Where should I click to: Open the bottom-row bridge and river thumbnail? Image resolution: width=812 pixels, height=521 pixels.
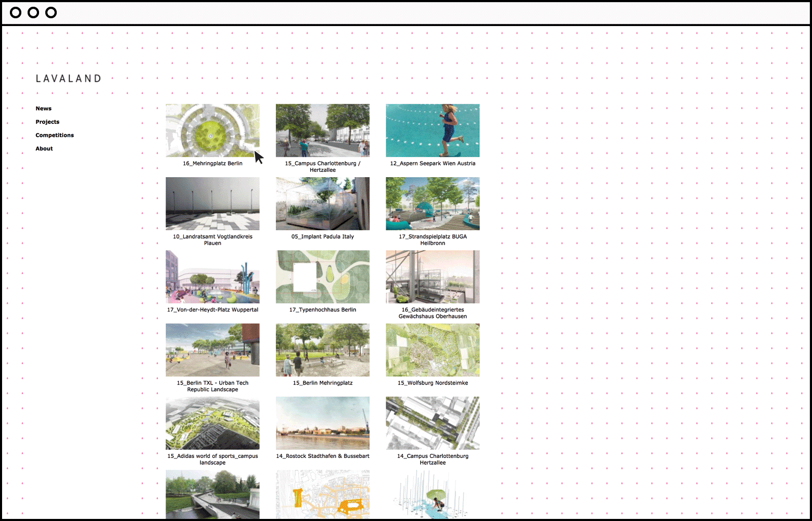[x=212, y=494]
